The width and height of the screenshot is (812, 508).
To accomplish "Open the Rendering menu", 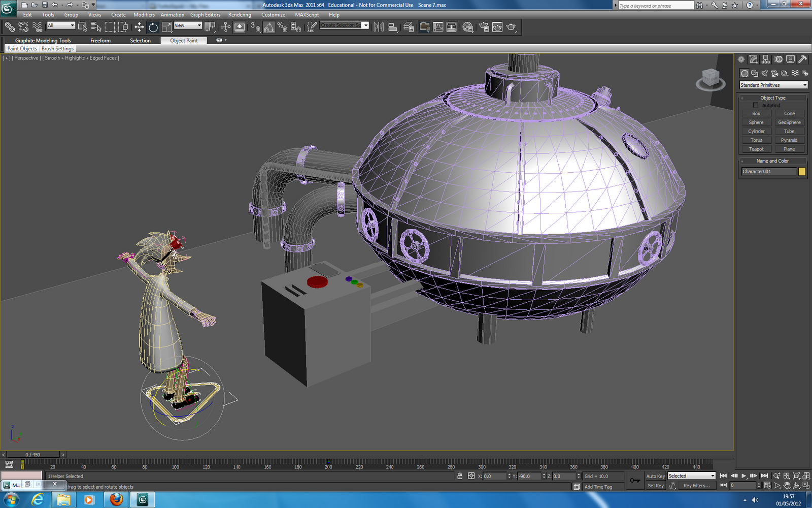I will point(240,15).
